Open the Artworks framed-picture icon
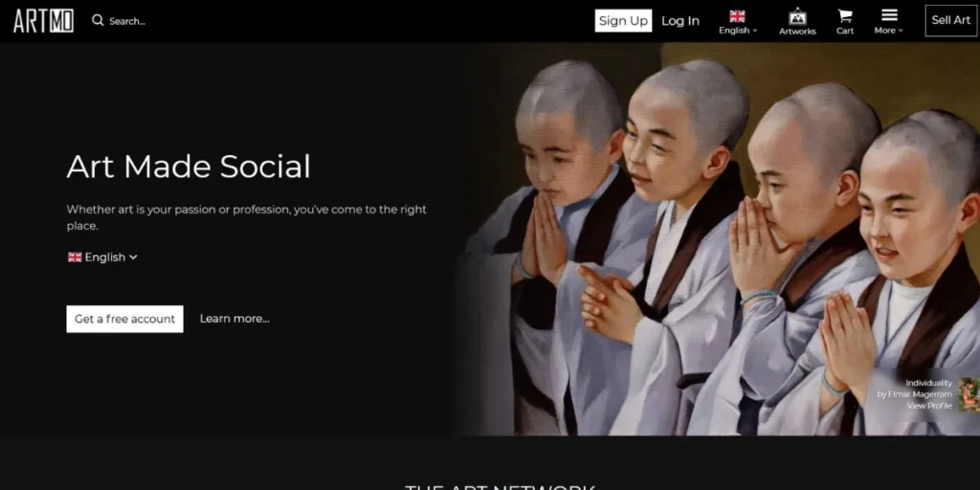Image resolution: width=980 pixels, height=490 pixels. coord(796,16)
